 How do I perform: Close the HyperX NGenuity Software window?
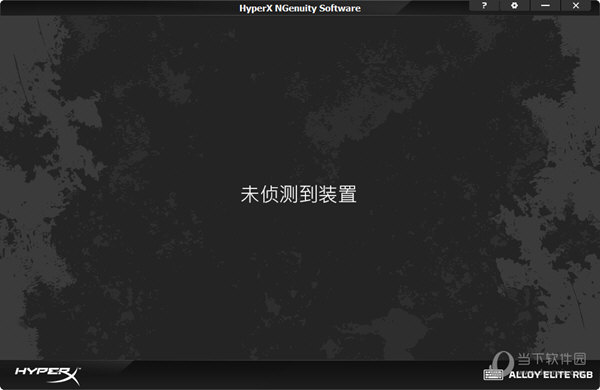pos(576,6)
